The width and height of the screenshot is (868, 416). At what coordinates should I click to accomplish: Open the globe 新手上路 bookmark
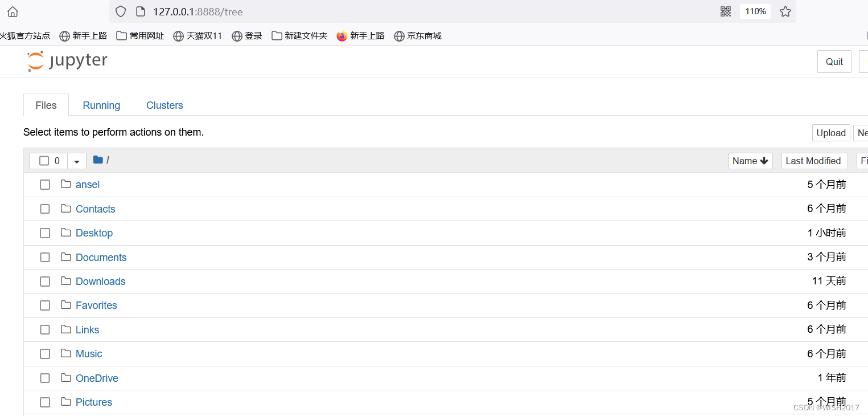[x=83, y=36]
